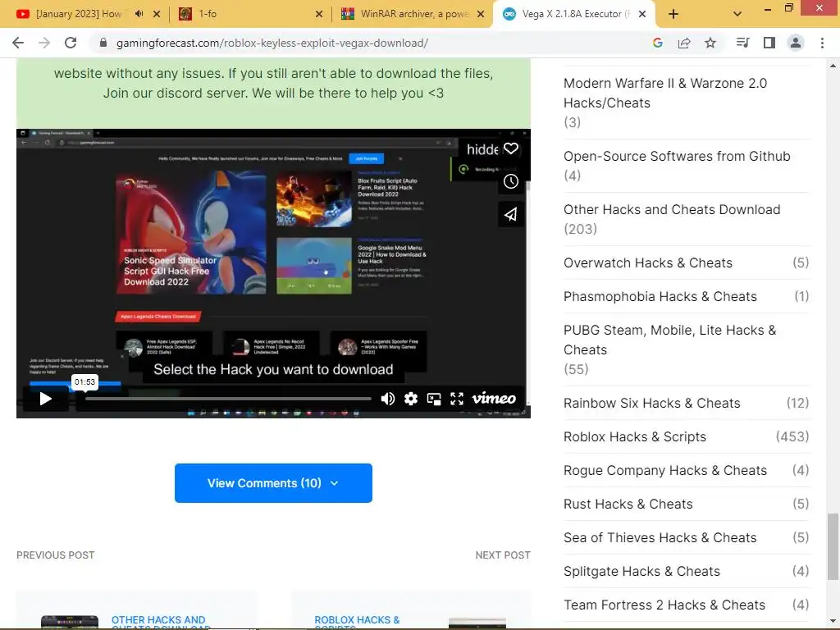Go back to previous page

pyautogui.click(x=18, y=43)
